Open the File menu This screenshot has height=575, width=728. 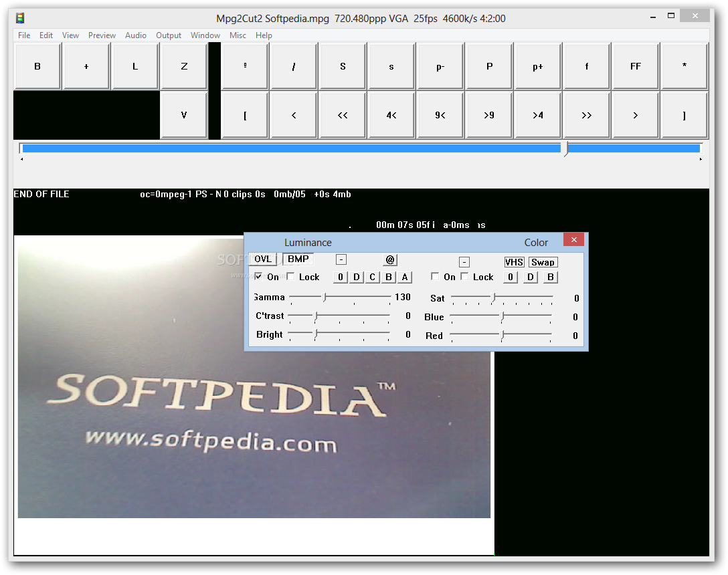[x=24, y=35]
